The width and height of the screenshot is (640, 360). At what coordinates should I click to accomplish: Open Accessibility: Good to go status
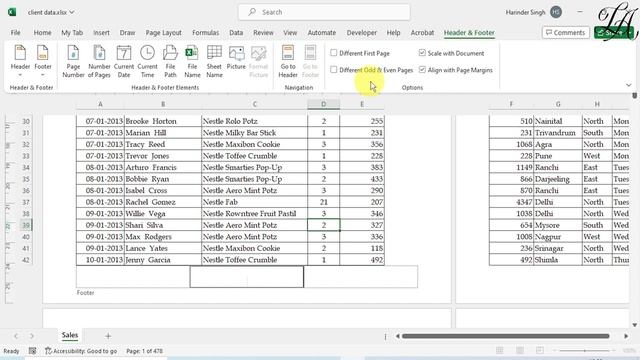81,351
